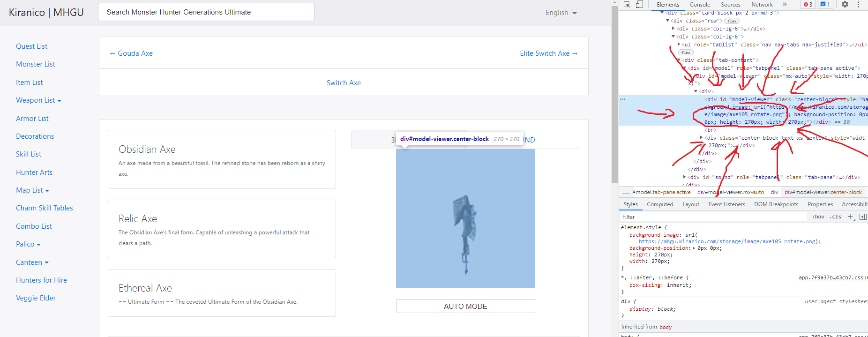Toggle the :hov element state panel
The height and width of the screenshot is (337, 868).
point(818,217)
